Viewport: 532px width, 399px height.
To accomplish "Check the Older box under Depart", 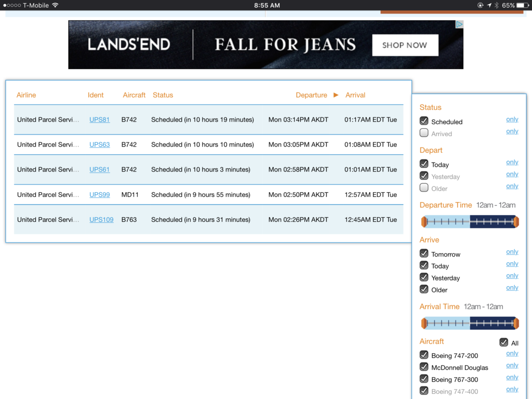I will (x=424, y=188).
